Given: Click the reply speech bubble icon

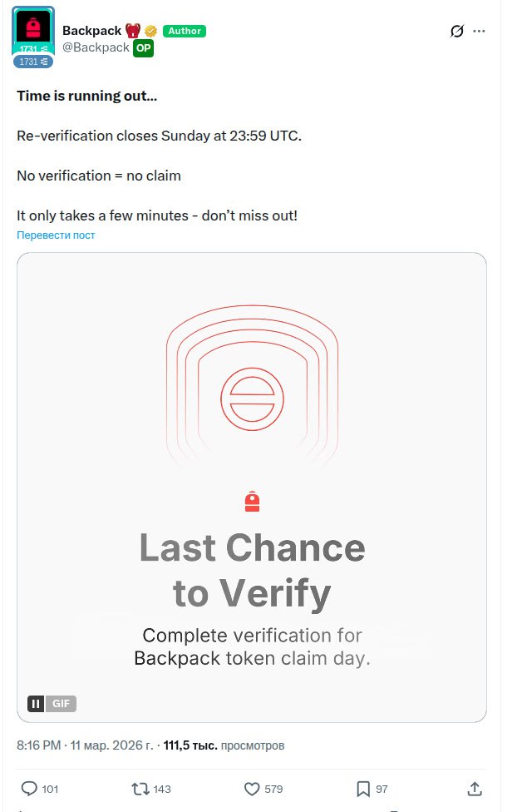Looking at the screenshot, I should click(29, 789).
